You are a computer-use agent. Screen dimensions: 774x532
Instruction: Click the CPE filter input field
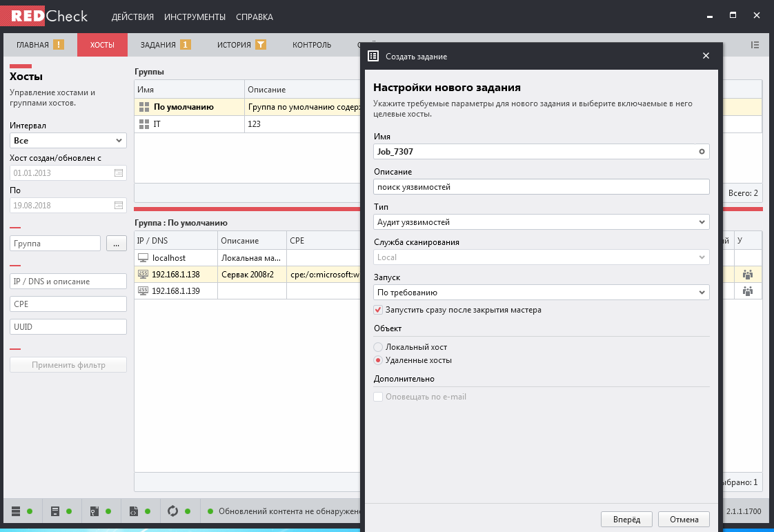tap(68, 304)
